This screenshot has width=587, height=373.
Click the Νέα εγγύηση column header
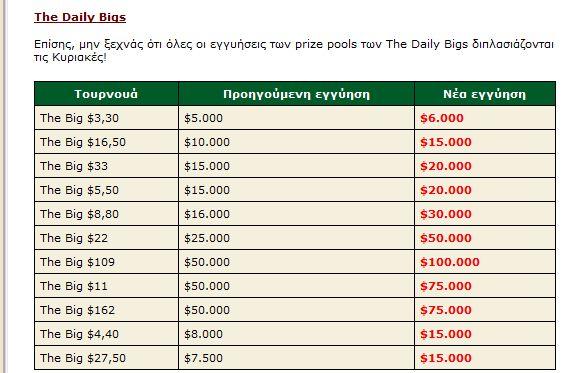pos(485,94)
